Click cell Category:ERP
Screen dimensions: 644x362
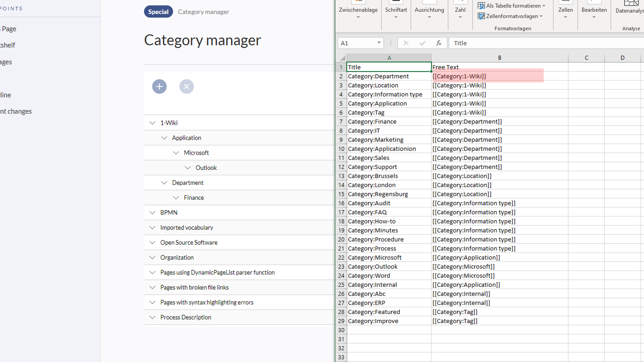(389, 303)
